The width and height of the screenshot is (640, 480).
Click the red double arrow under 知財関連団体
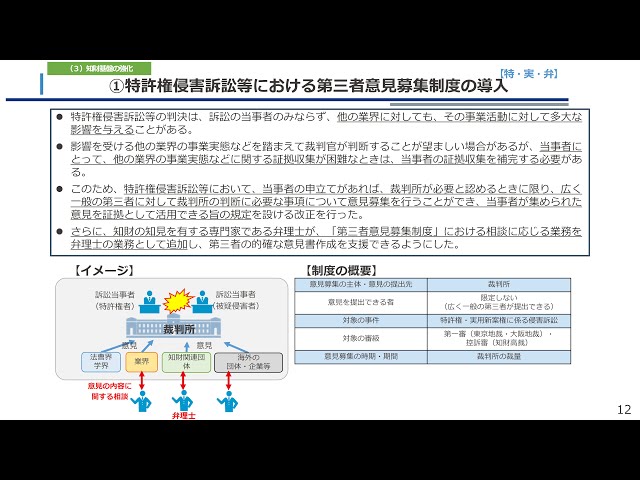click(183, 380)
